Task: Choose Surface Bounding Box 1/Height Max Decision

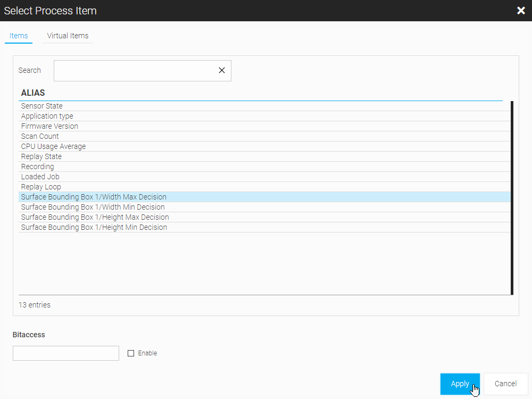Action: 95,217
